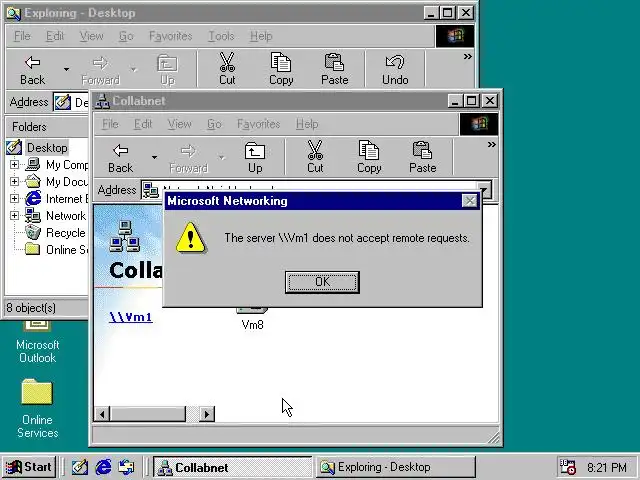Open Back history dropdown in Collabnet window
Viewport: 640px width, 480px height.
coord(154,158)
